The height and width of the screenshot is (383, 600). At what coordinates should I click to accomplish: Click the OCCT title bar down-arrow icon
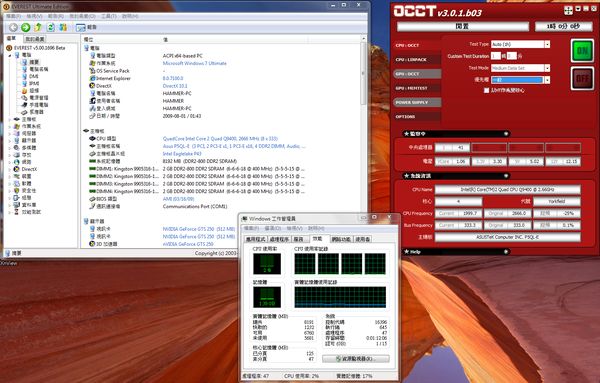coord(578,9)
